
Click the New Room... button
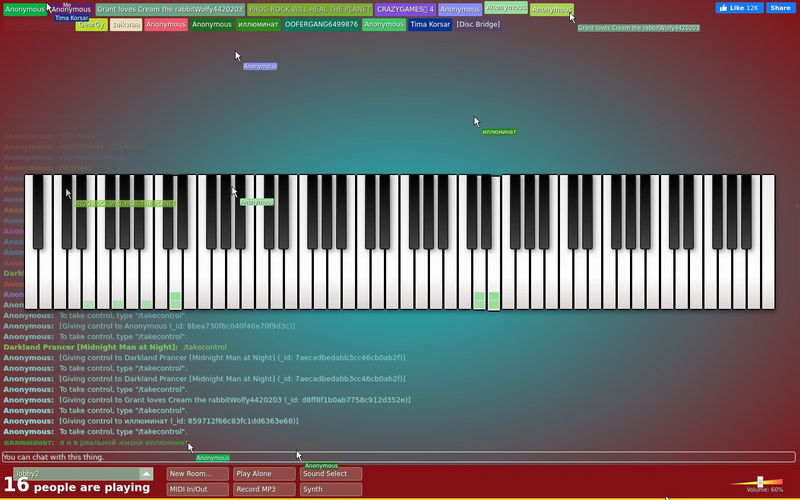click(x=197, y=474)
